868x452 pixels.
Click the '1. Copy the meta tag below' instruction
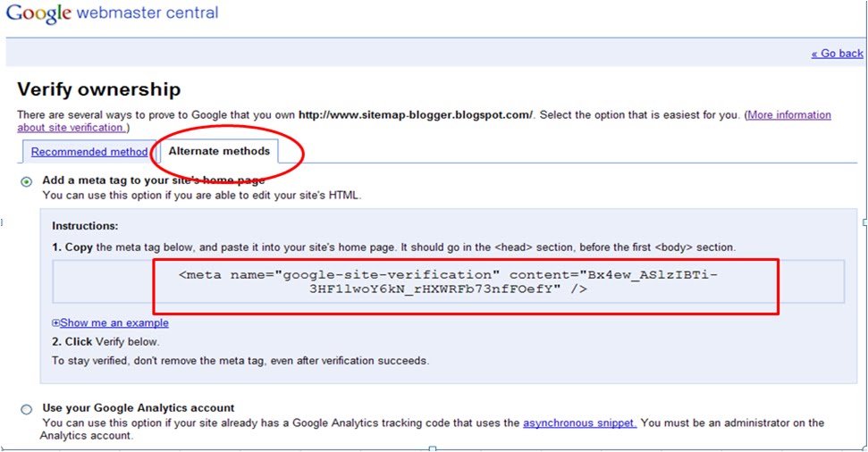(393, 247)
